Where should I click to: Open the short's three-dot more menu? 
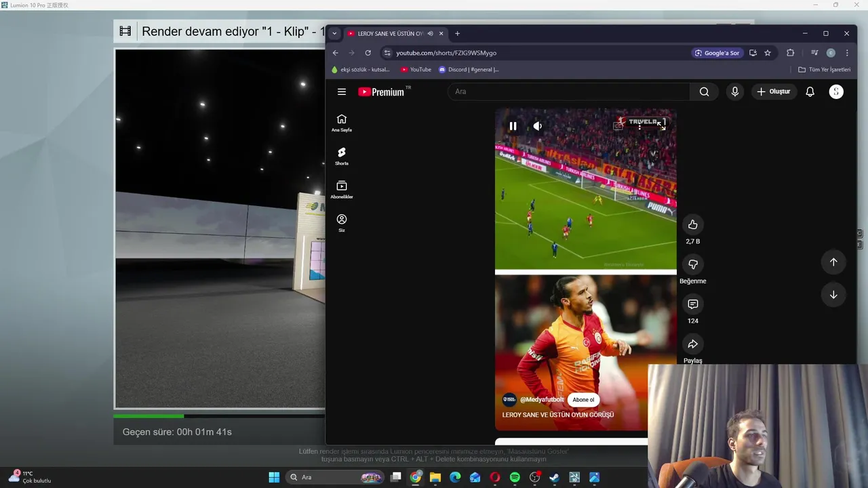click(x=639, y=126)
